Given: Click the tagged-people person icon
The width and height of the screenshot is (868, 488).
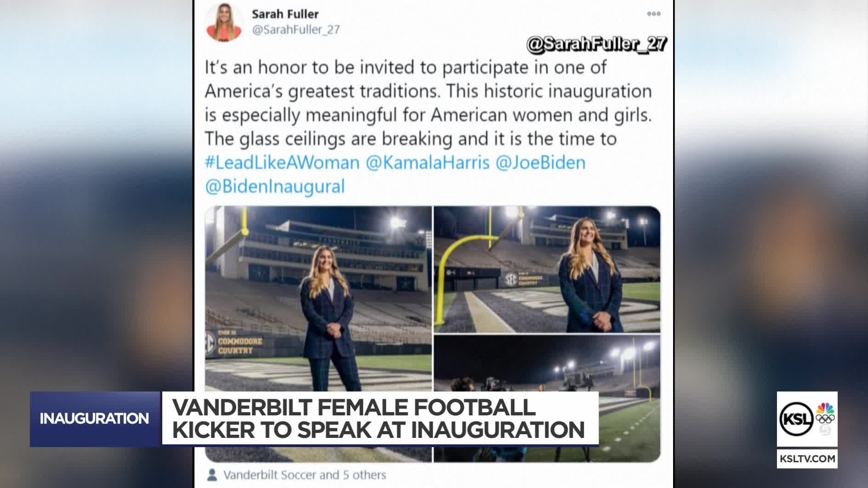Looking at the screenshot, I should coord(212,474).
